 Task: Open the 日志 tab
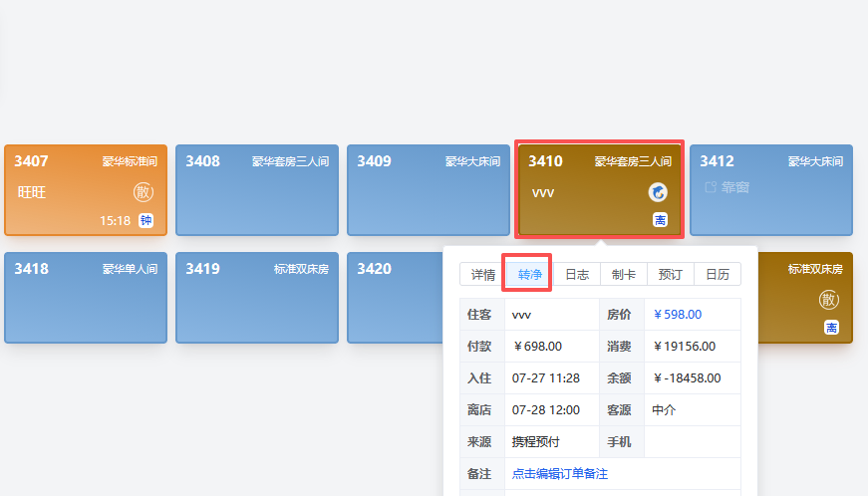click(x=577, y=274)
